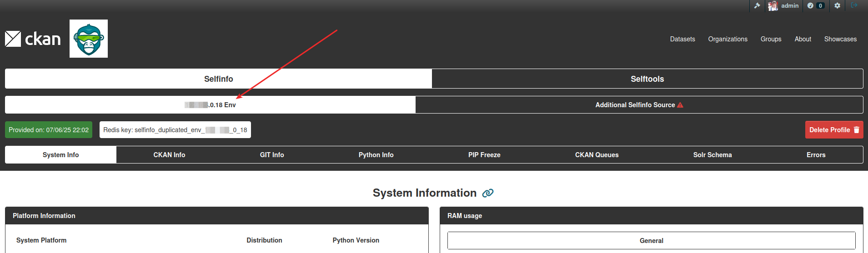Open the PIP Freeze tab
This screenshot has width=868, height=253.
(x=484, y=154)
